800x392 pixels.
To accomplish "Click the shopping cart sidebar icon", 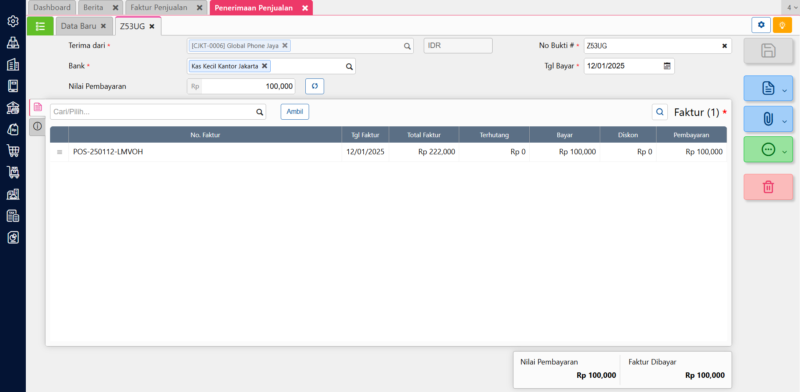I will coord(13,151).
